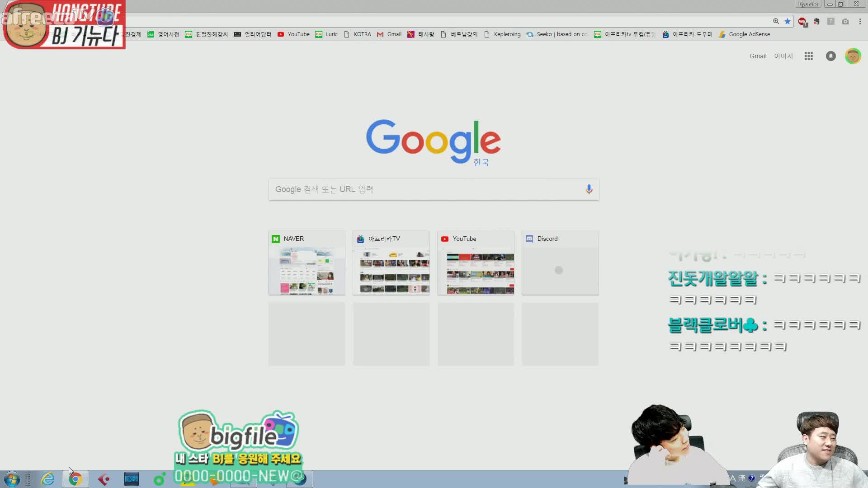
Task: Click the Evernote Web Clipper extension
Action: click(816, 22)
